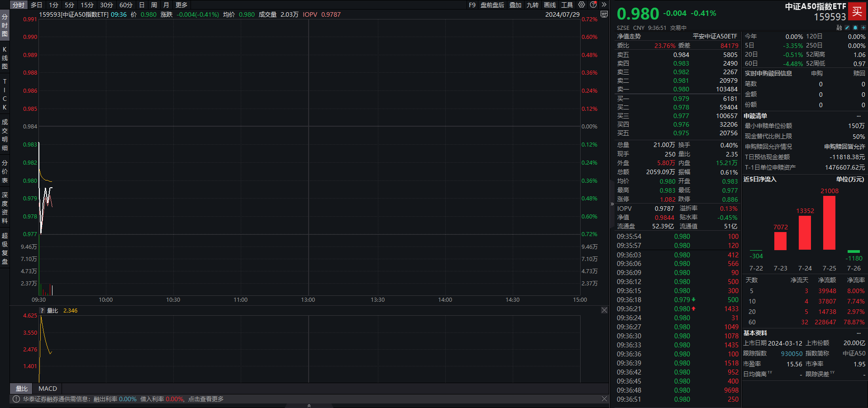Close the 量比 indicator sub-panel

[x=604, y=310]
